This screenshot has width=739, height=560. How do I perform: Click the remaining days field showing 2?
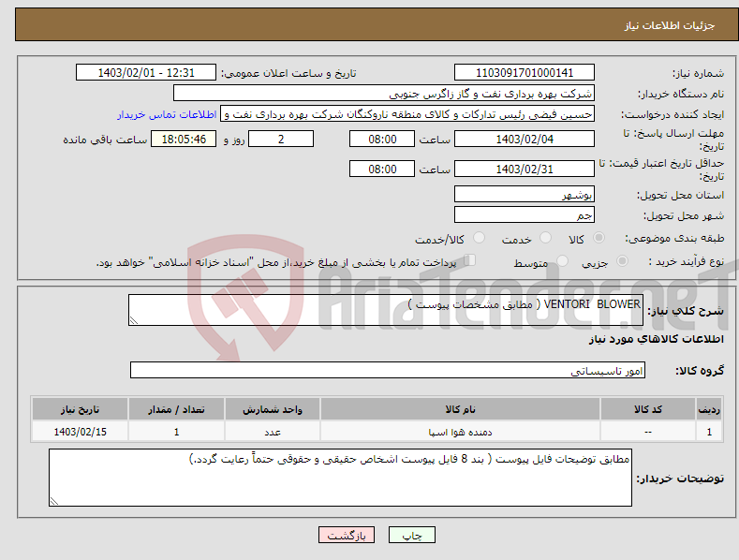pyautogui.click(x=281, y=139)
